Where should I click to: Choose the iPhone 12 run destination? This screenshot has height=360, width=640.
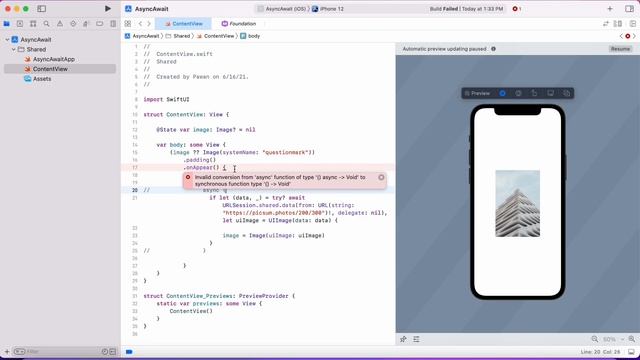click(x=328, y=9)
